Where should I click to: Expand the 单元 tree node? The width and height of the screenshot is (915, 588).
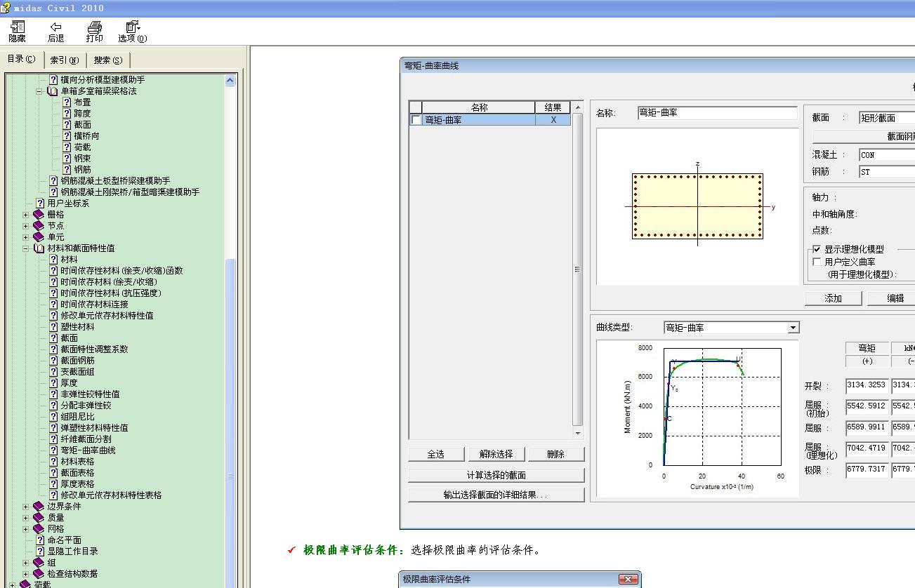coord(26,237)
